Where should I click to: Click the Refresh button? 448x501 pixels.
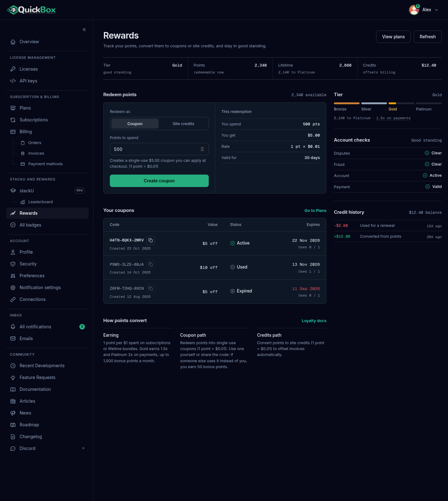pyautogui.click(x=428, y=37)
